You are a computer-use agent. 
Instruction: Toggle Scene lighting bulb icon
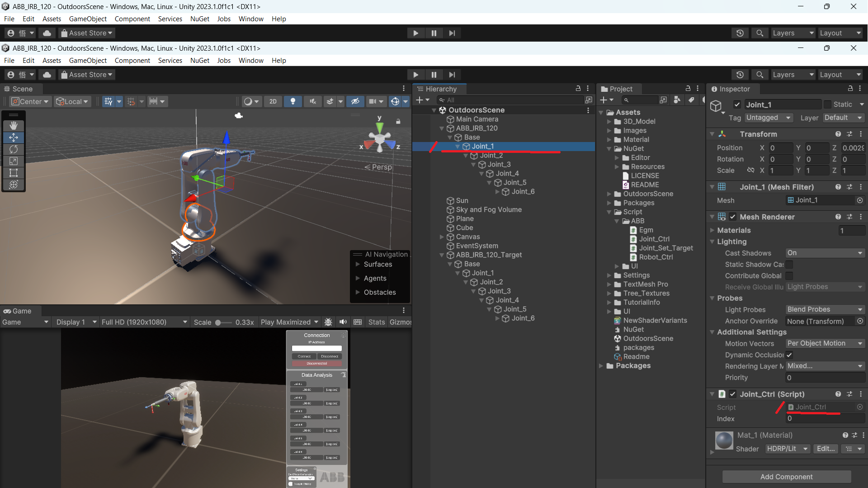293,101
